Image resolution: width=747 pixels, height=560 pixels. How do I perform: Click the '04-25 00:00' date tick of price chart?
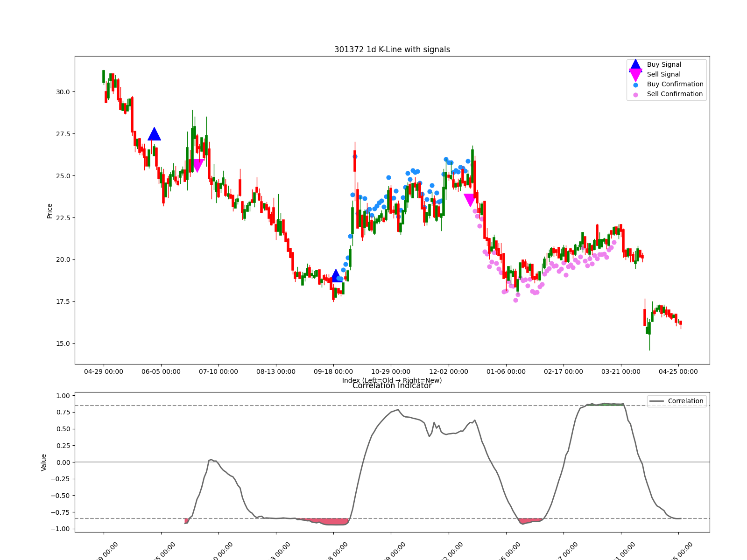[x=678, y=372]
